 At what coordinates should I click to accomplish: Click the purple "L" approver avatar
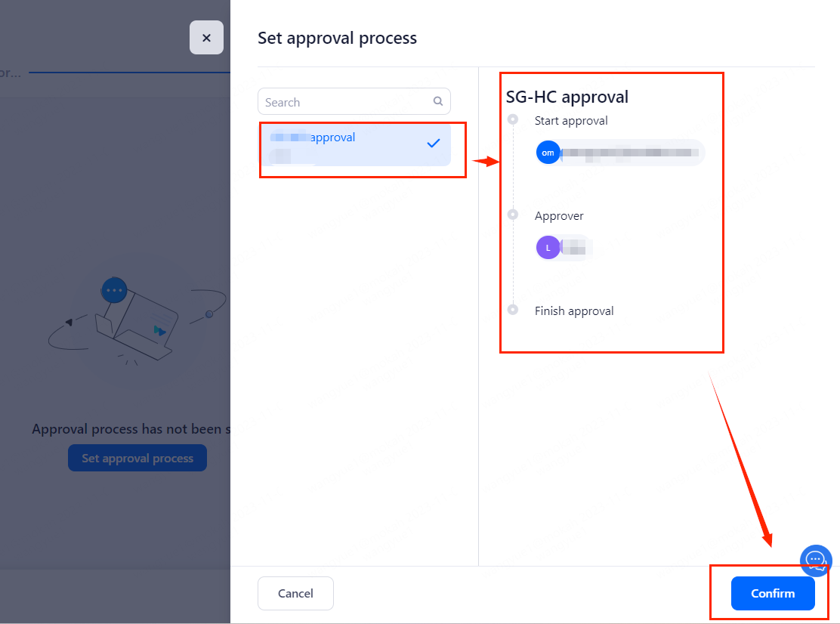coord(548,248)
